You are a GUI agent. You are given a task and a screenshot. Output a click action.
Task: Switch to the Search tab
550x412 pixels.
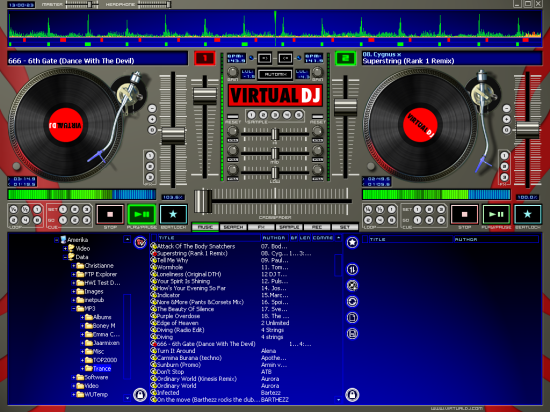234,227
